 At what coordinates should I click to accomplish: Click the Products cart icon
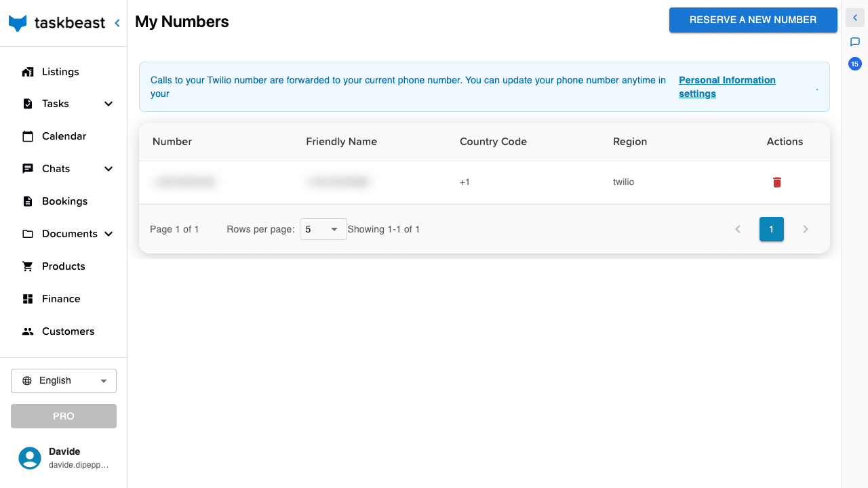click(28, 266)
